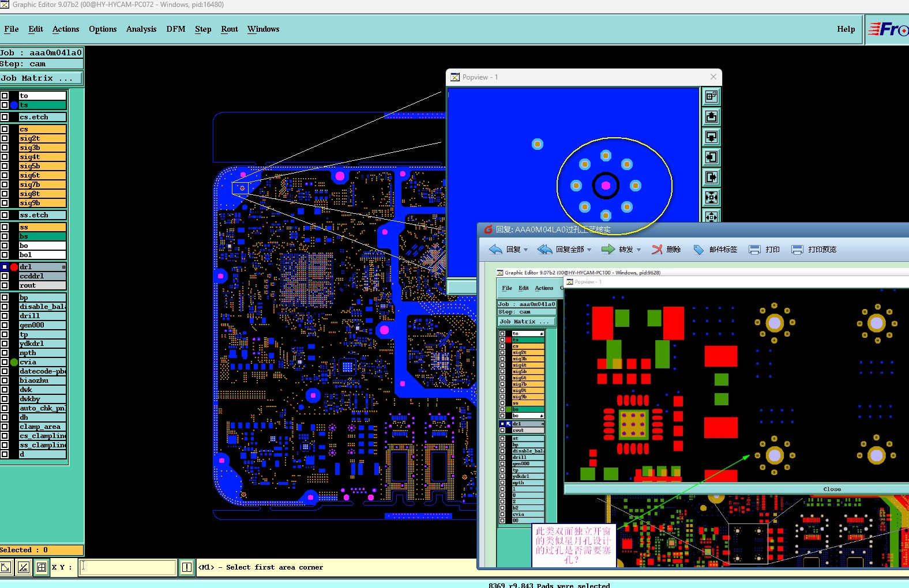Toggle the checkbox of layer 'bo'
The height and width of the screenshot is (588, 909).
point(5,246)
